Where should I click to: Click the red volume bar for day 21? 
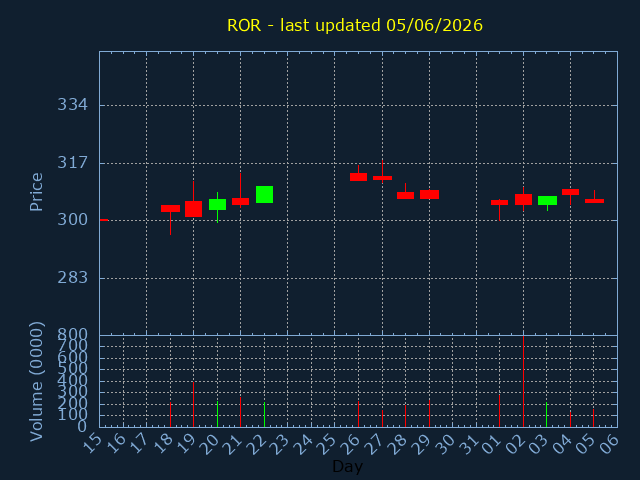[x=240, y=412]
